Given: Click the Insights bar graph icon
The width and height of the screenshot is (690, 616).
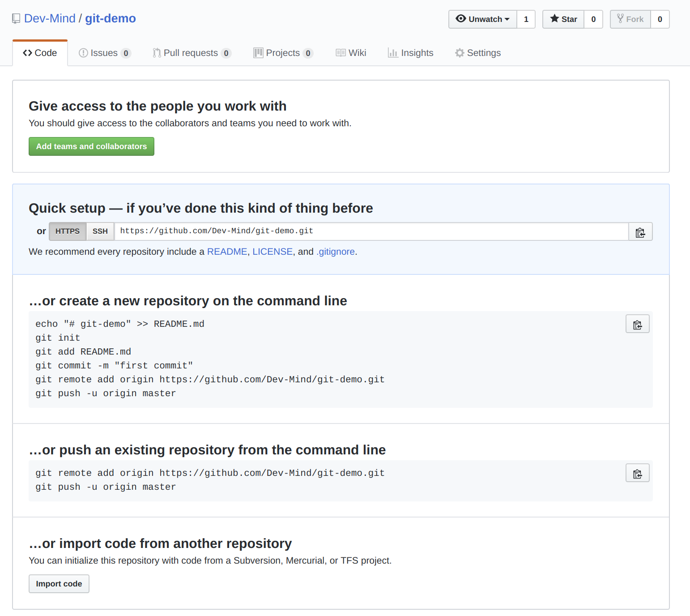Looking at the screenshot, I should (x=393, y=53).
